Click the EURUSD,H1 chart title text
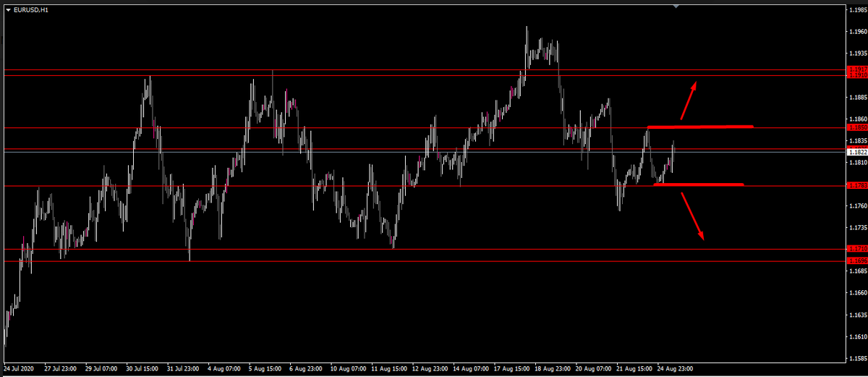Screen dimensions: 868x377 coord(27,9)
